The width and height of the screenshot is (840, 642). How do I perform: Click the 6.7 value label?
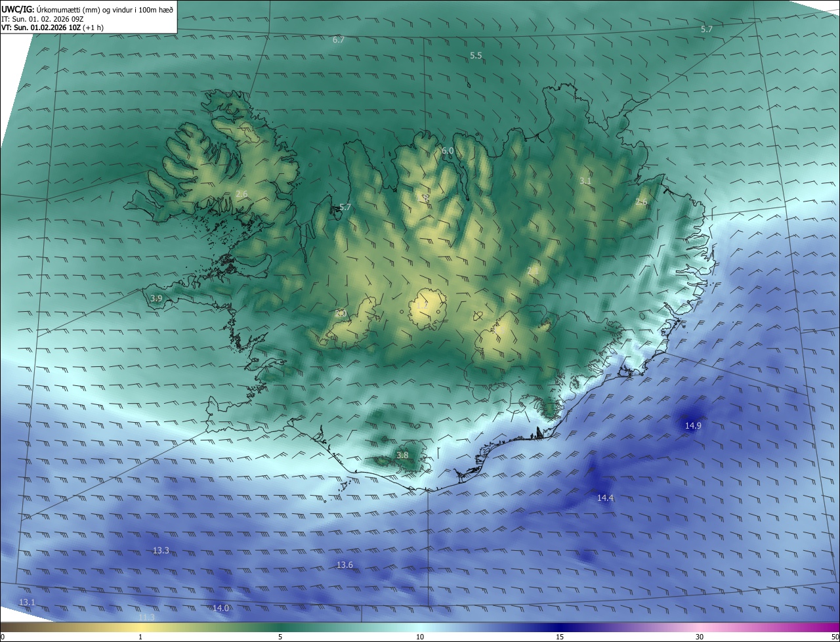[x=339, y=40]
